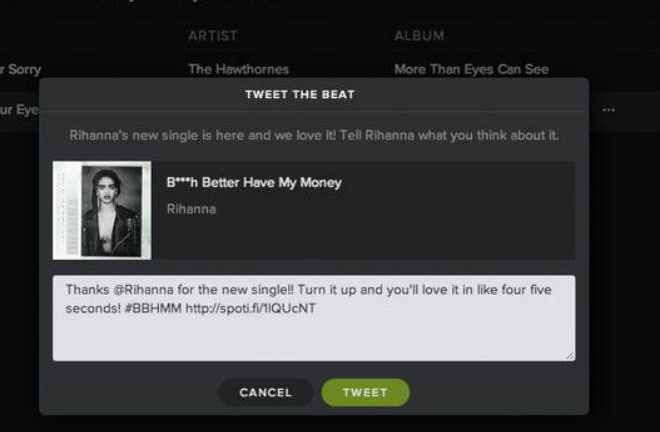This screenshot has width=660, height=432.
Task: Click the spoti.fi URL in tweet text
Action: (x=250, y=308)
